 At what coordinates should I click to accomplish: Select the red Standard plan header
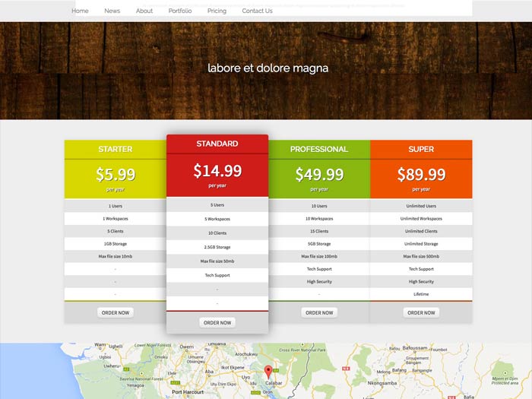pyautogui.click(x=217, y=144)
